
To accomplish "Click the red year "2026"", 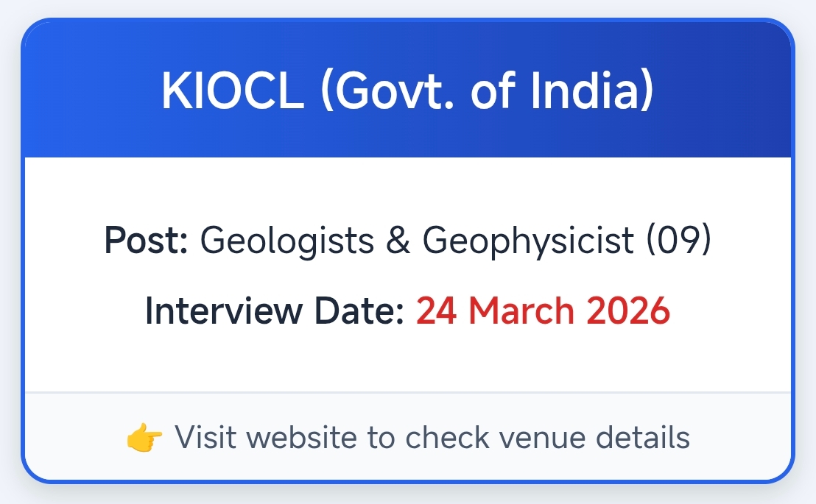I will 628,310.
